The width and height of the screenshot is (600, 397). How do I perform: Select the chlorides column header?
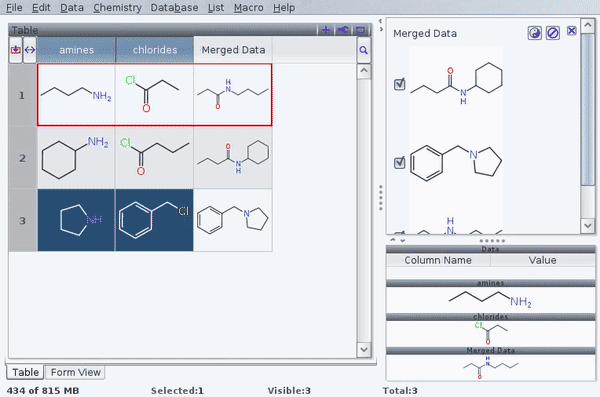point(155,50)
